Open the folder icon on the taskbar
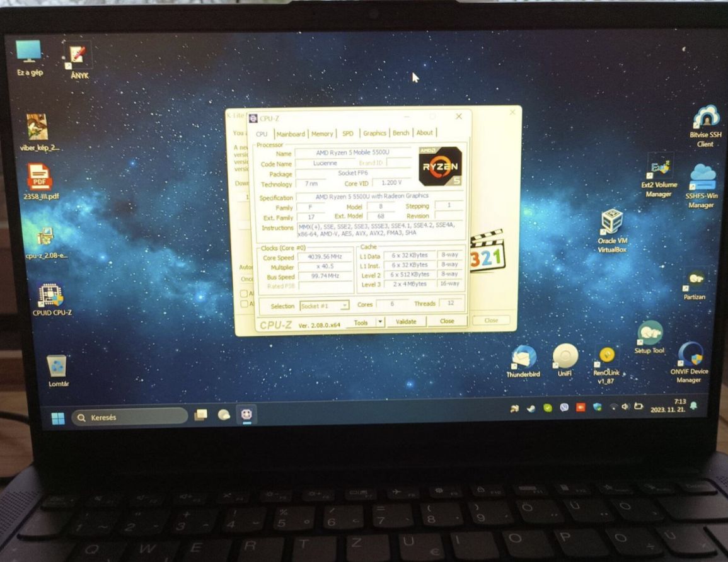The image size is (728, 562). 201,415
